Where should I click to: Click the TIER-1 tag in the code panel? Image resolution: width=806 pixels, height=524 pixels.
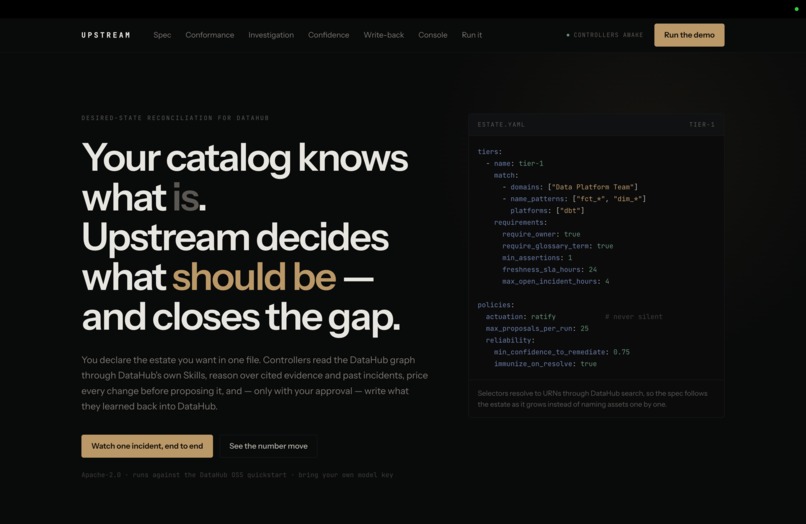pos(702,124)
